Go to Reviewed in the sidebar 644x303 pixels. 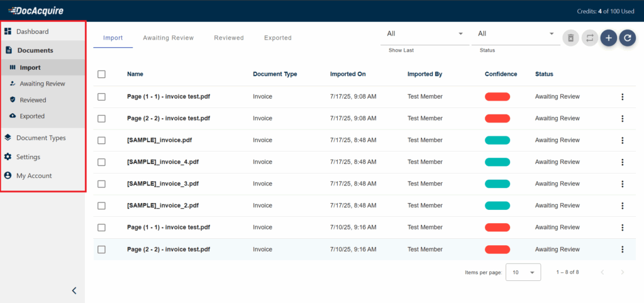tap(33, 100)
